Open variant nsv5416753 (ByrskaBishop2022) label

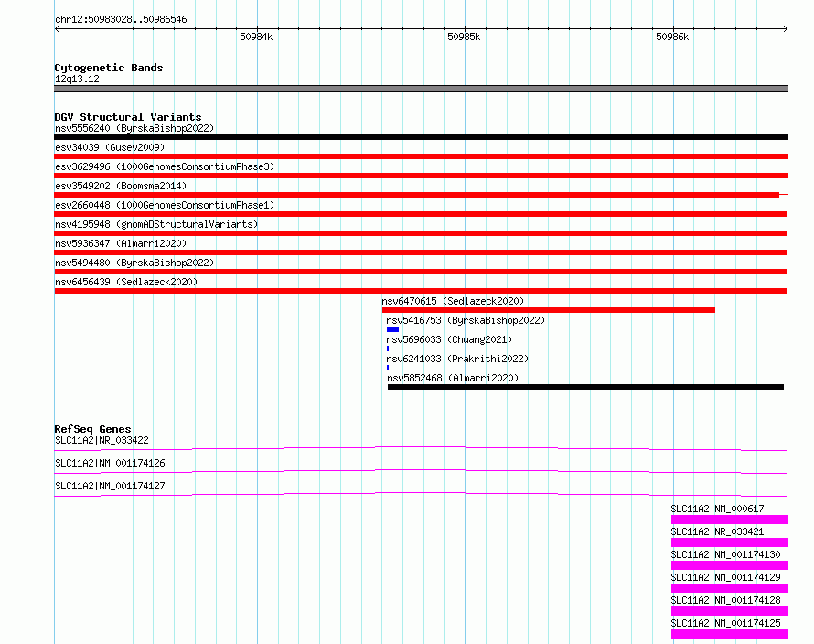(x=466, y=320)
